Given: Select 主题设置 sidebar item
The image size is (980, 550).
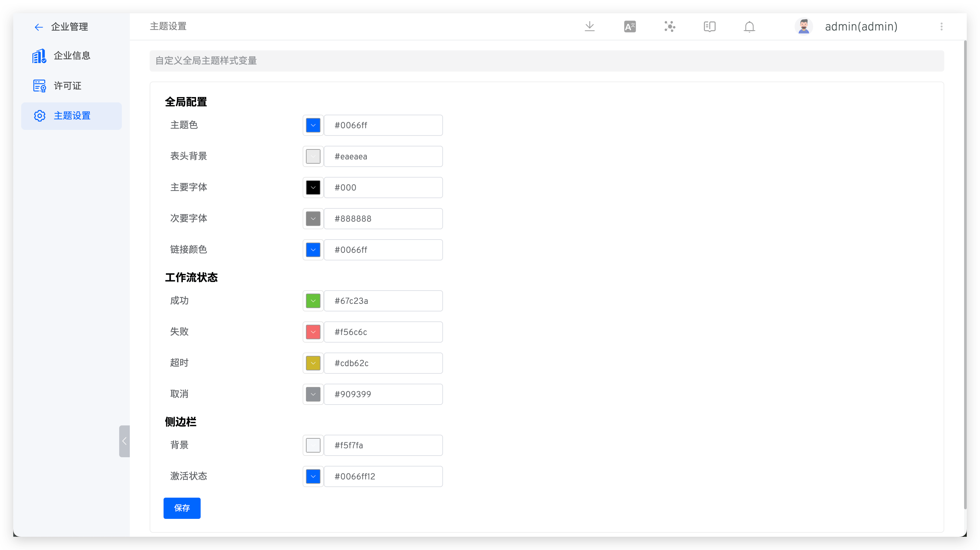Looking at the screenshot, I should click(x=72, y=116).
